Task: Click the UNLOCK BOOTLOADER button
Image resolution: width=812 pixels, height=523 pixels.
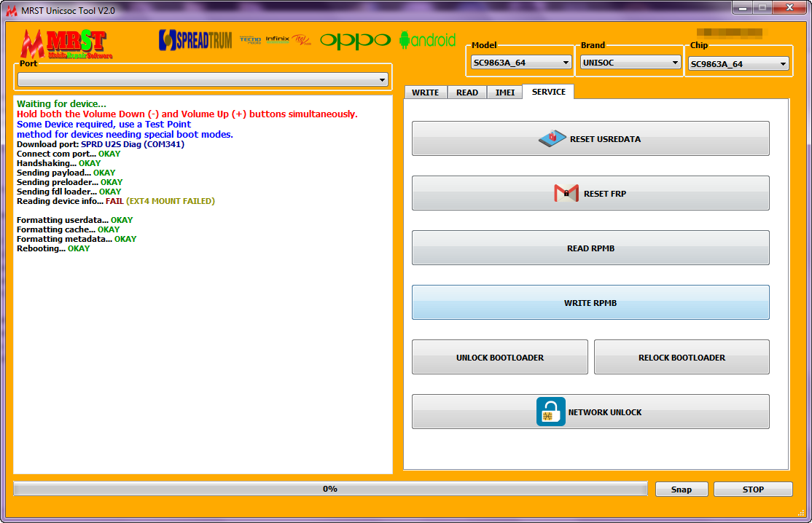Action: tap(500, 357)
